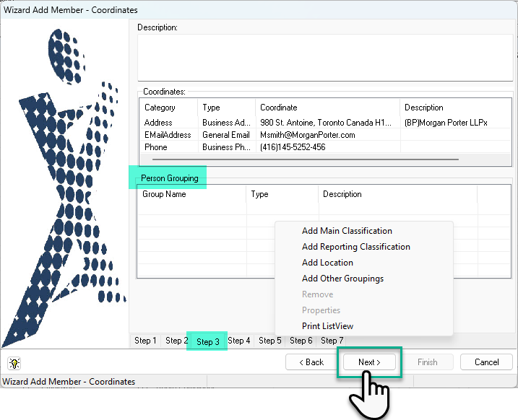The image size is (518, 420).
Task: Select the Phone coordinate row
Action: click(325, 147)
